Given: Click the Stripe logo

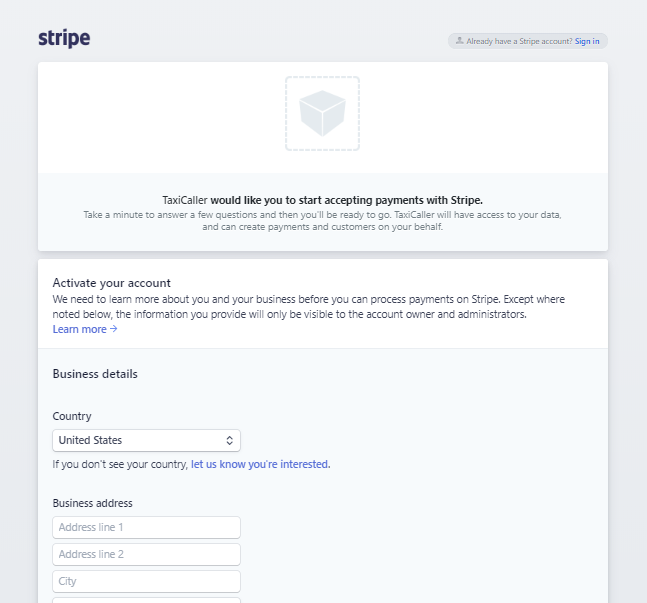Looking at the screenshot, I should pos(64,39).
